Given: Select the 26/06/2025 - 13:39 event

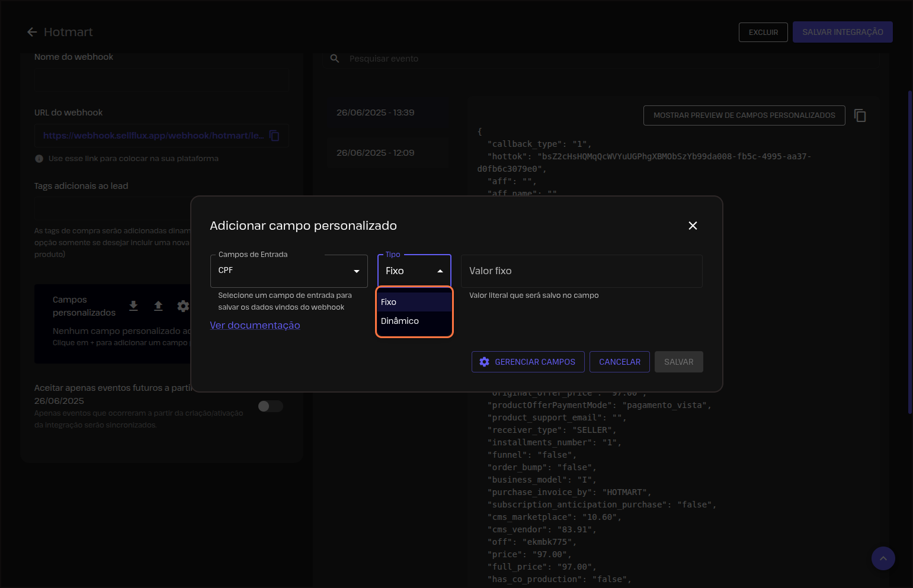Looking at the screenshot, I should click(376, 113).
